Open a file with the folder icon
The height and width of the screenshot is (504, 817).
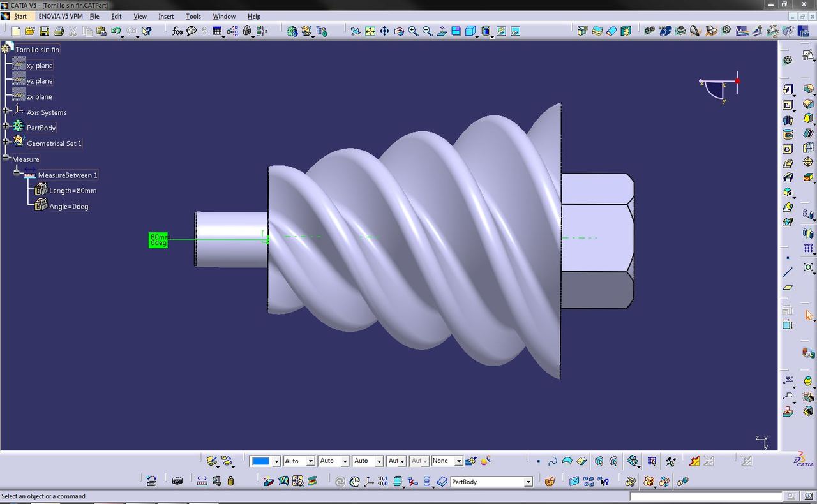30,31
